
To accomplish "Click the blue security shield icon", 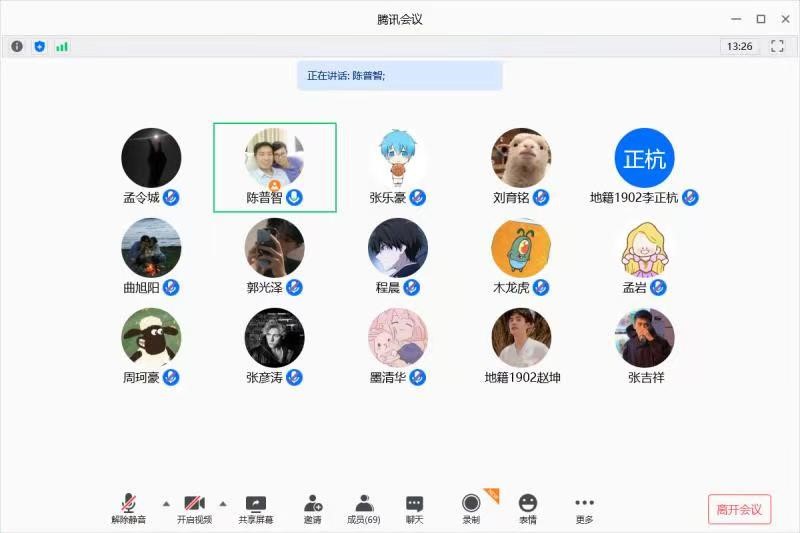I will point(40,46).
